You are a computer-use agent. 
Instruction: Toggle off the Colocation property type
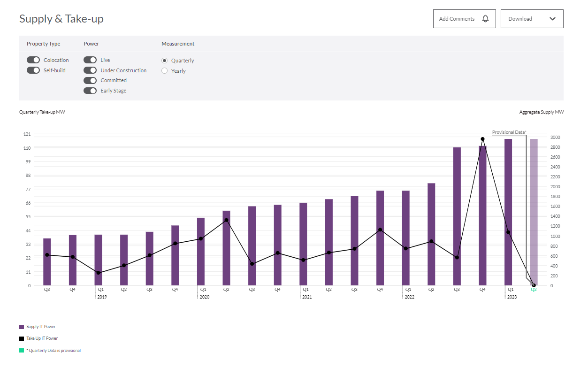33,60
